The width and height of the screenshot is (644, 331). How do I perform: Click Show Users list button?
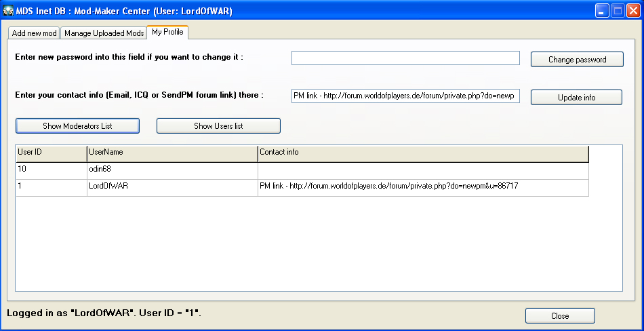[218, 126]
